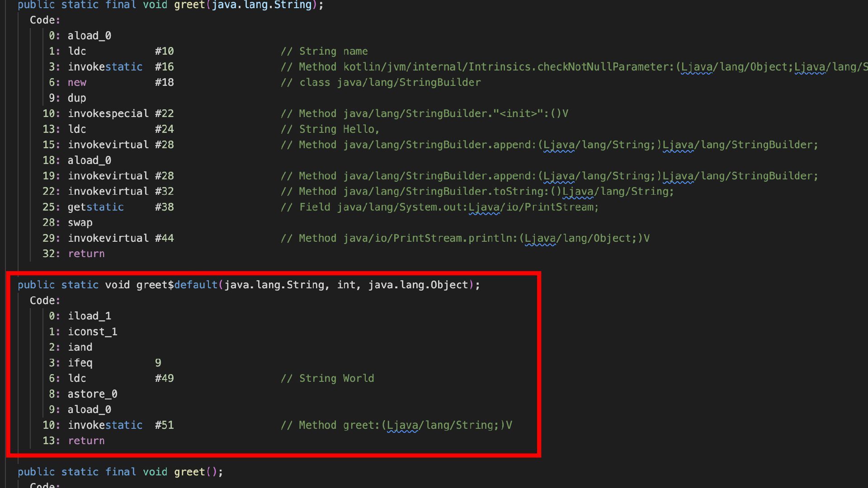
Task: Click the 'swap' instruction at offset 28
Action: tap(80, 222)
